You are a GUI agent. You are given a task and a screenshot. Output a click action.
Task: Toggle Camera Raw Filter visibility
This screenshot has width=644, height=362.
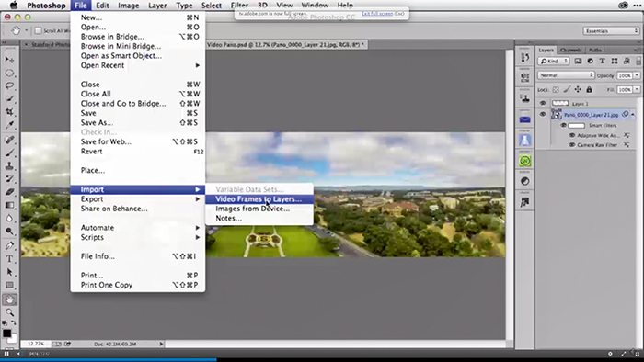[x=571, y=145]
